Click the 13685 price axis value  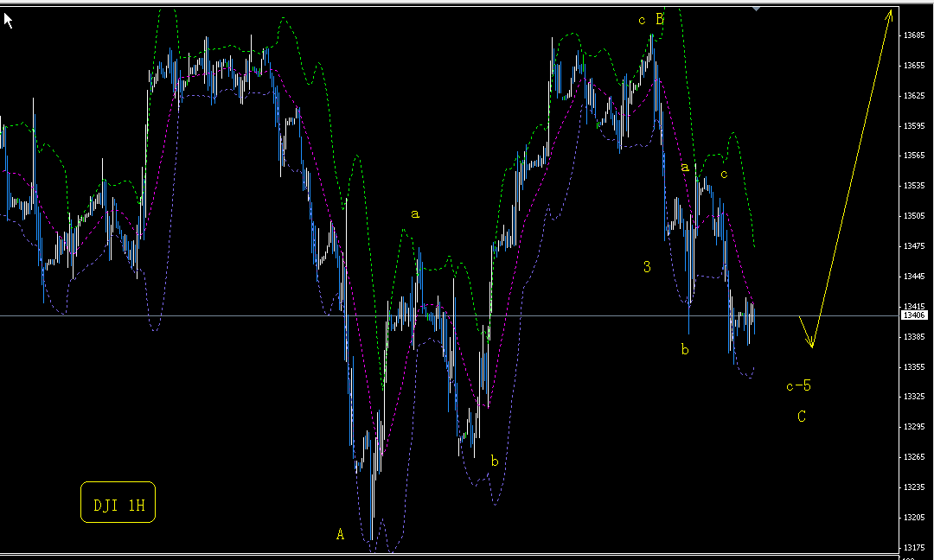pyautogui.click(x=914, y=35)
